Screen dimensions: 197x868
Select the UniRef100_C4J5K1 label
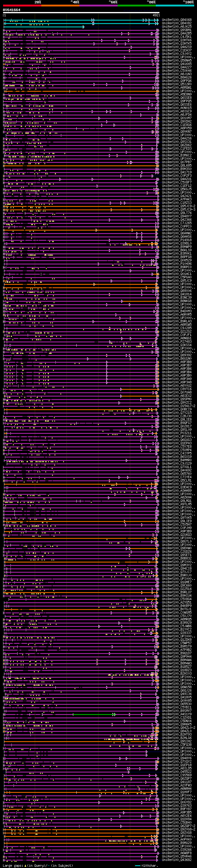[177, 37]
